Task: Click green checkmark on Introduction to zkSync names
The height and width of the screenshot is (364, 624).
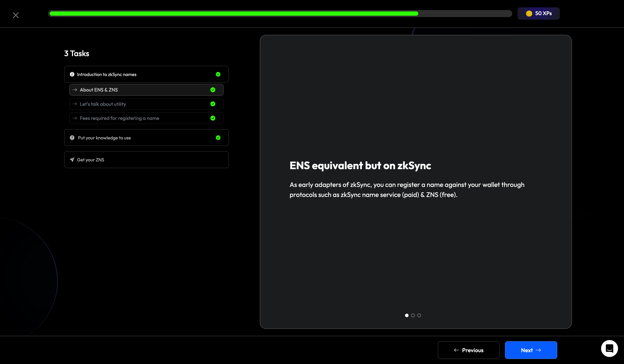Action: click(218, 74)
